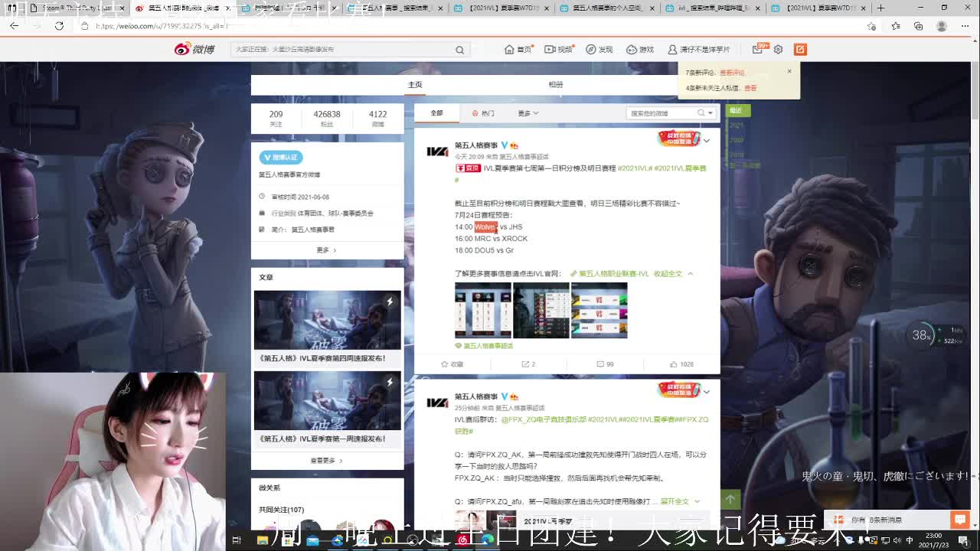This screenshot has width=980, height=551.
Task: Close the new comments notification popup
Action: pos(789,72)
